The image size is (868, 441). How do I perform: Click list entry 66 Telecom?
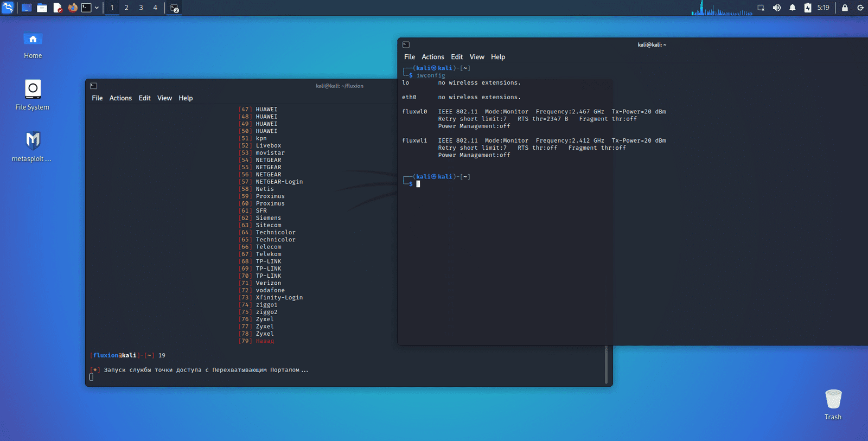260,247
